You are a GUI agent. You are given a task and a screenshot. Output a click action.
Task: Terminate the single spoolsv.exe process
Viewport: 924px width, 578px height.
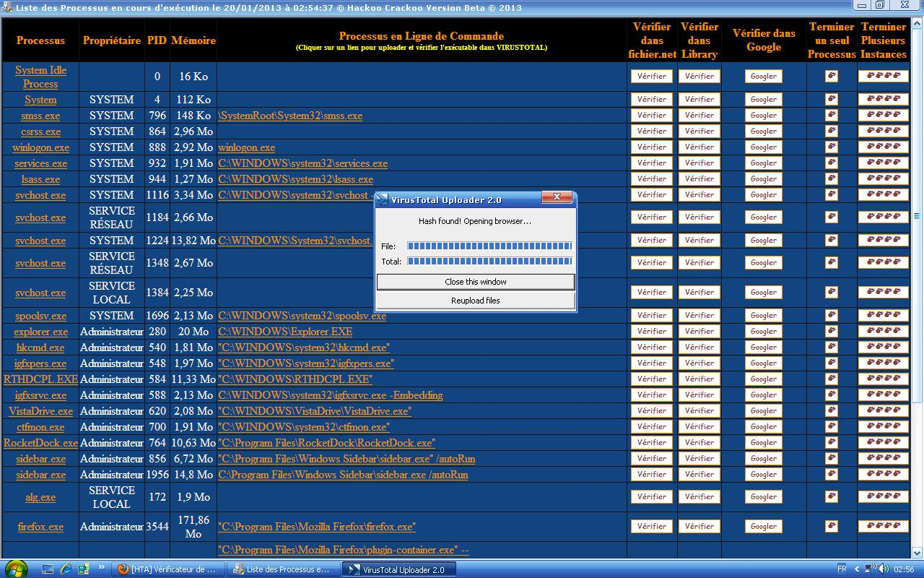click(x=832, y=315)
